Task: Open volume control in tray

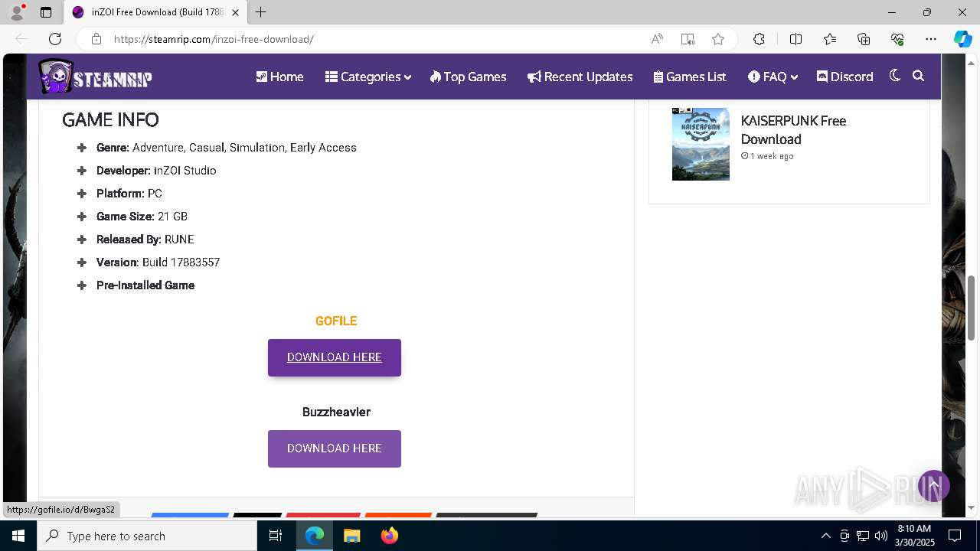Action: (881, 536)
